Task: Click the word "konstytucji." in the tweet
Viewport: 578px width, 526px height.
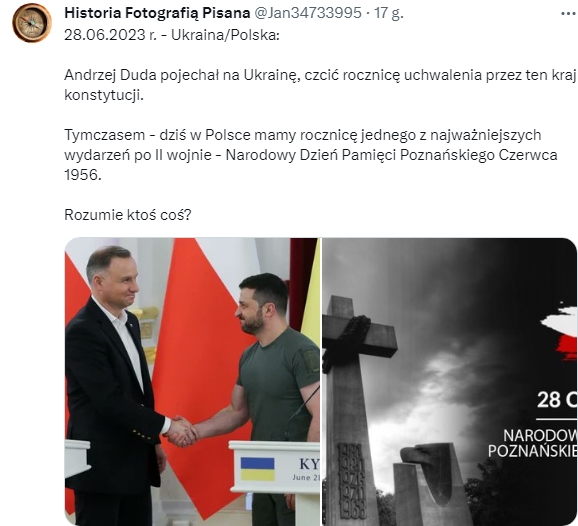Action: coord(104,95)
